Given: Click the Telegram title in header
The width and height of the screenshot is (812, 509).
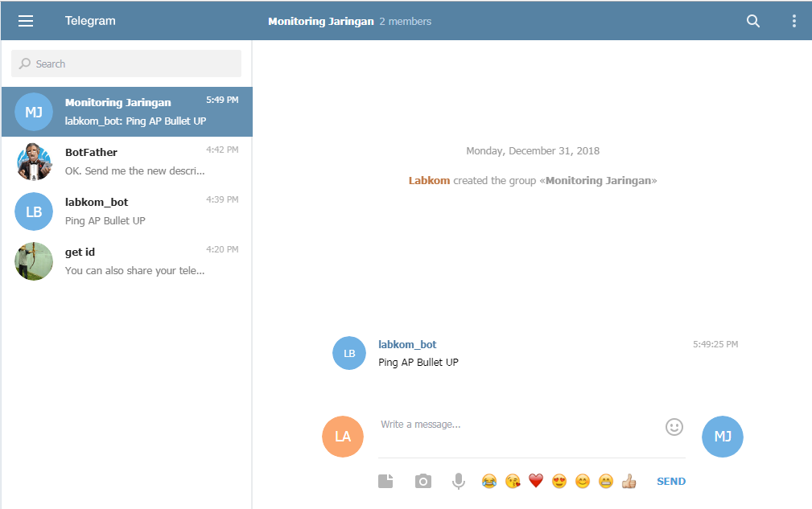Looking at the screenshot, I should click(90, 21).
